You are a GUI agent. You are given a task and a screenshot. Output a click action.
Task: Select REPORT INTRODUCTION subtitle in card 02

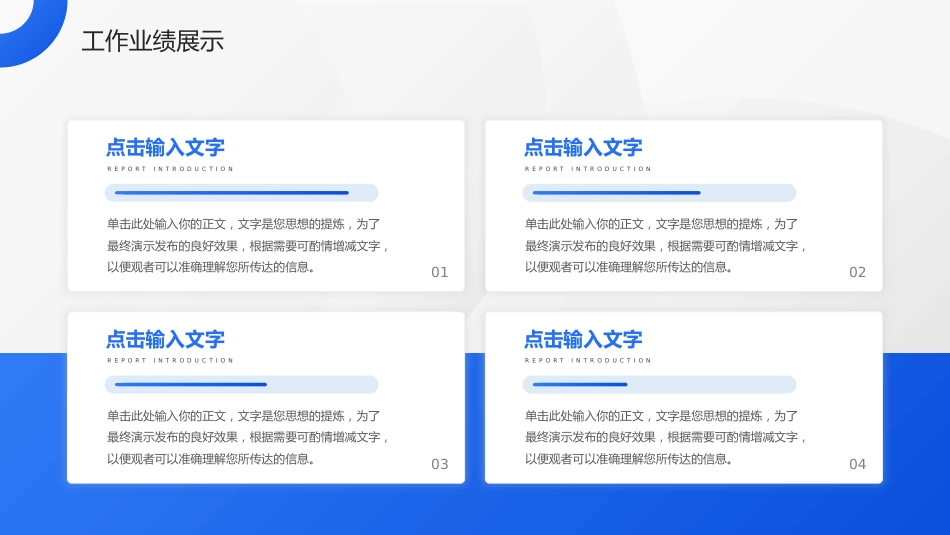(588, 169)
